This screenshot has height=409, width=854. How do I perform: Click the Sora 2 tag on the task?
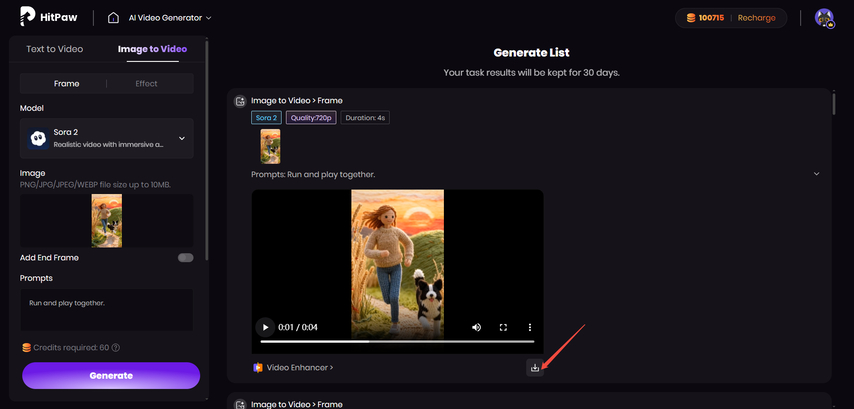[266, 118]
